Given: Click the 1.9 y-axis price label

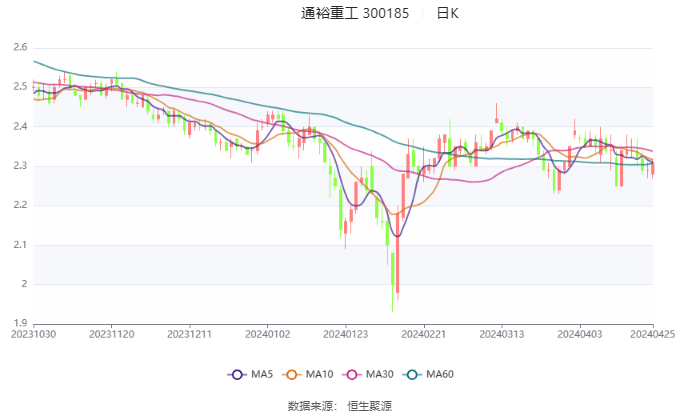Looking at the screenshot, I should 19,323.
